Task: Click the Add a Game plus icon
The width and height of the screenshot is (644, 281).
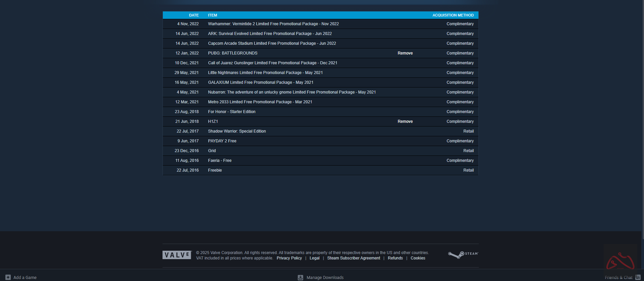Action: point(8,277)
